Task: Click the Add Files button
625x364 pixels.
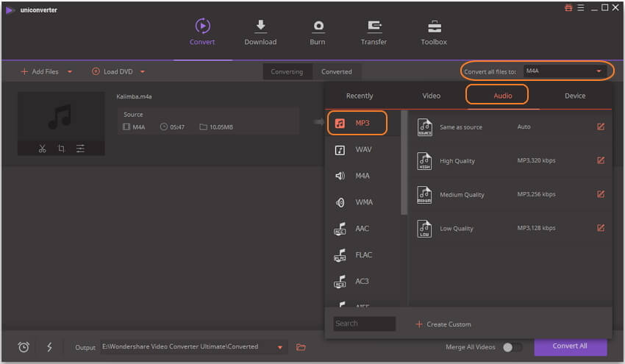Action: 40,72
